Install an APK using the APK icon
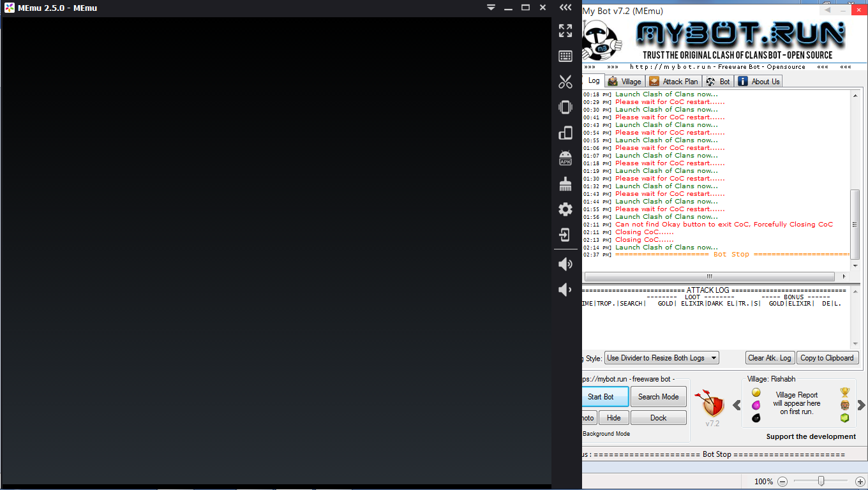 (565, 158)
